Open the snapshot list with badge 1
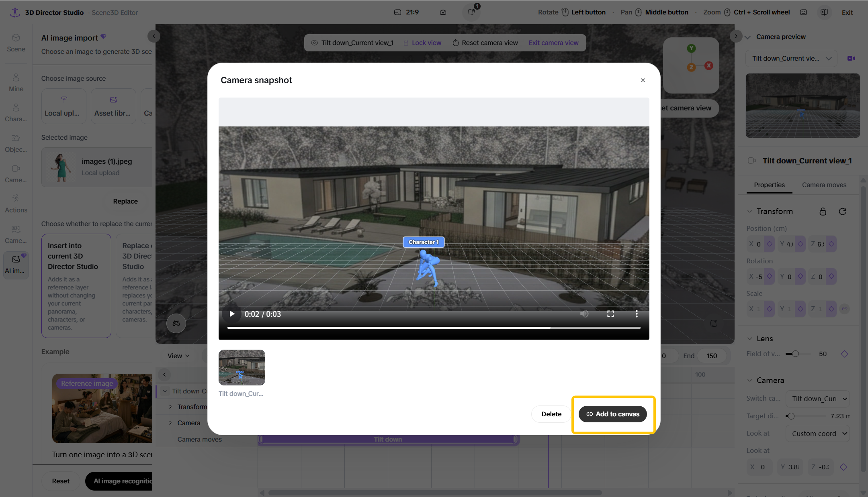The width and height of the screenshot is (868, 497). coord(471,12)
